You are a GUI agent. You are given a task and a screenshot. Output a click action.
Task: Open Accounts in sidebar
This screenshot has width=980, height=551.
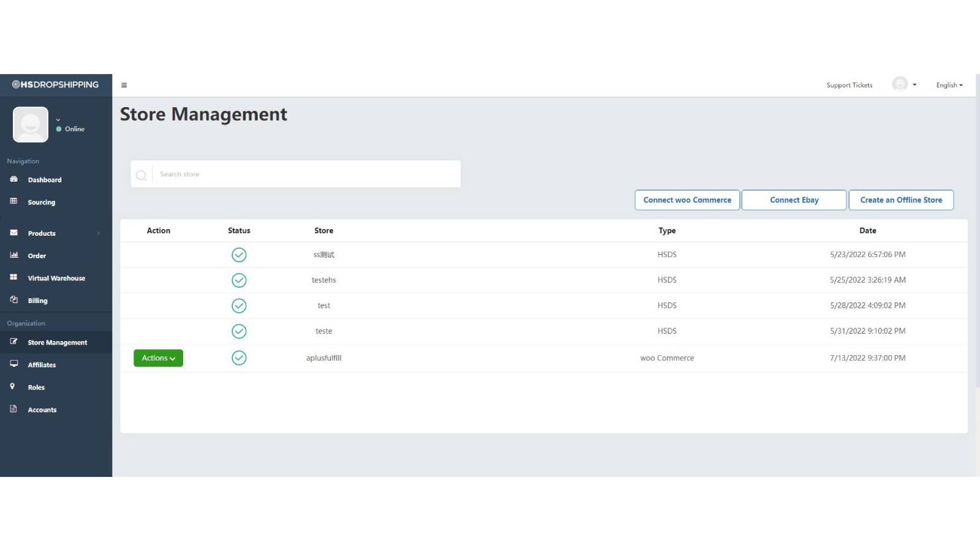pyautogui.click(x=42, y=410)
